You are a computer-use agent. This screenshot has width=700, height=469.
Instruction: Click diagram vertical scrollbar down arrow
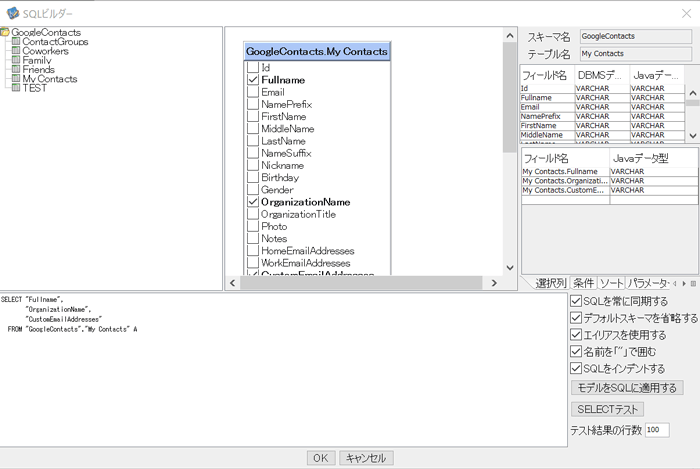510,268
